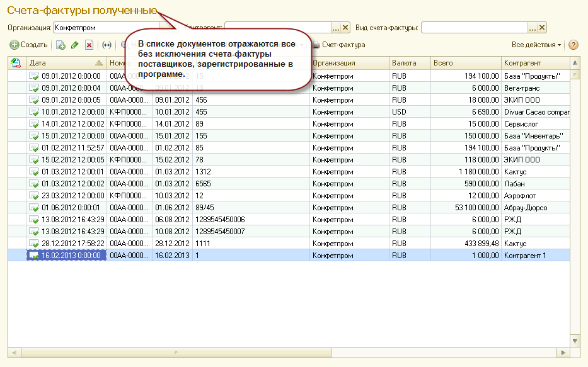588x367 pixels.
Task: Sort by the Валюта column header
Action: [x=410, y=63]
